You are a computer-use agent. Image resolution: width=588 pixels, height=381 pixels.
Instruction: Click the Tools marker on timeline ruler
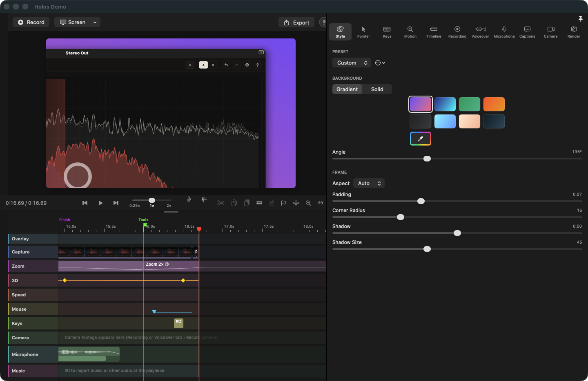144,220
